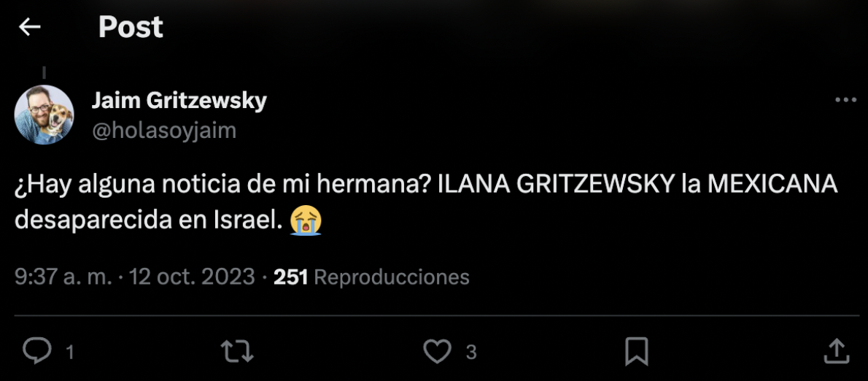Click the reply count number 1

click(70, 353)
